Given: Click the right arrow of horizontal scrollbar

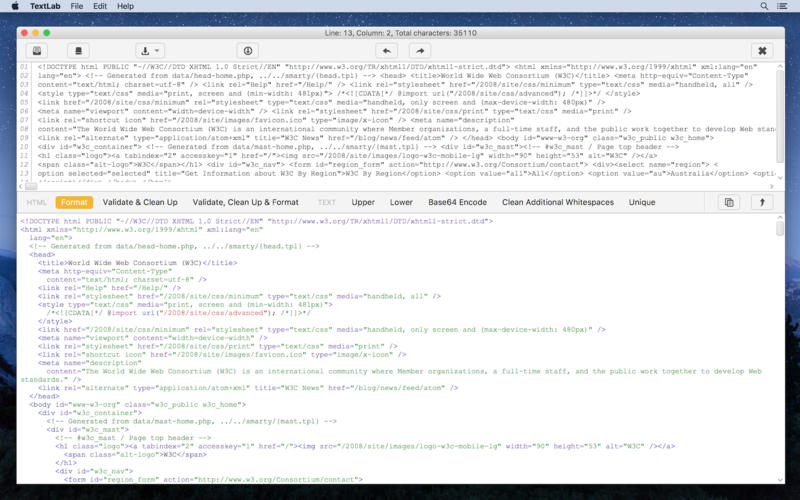Looking at the screenshot, I should tap(771, 186).
